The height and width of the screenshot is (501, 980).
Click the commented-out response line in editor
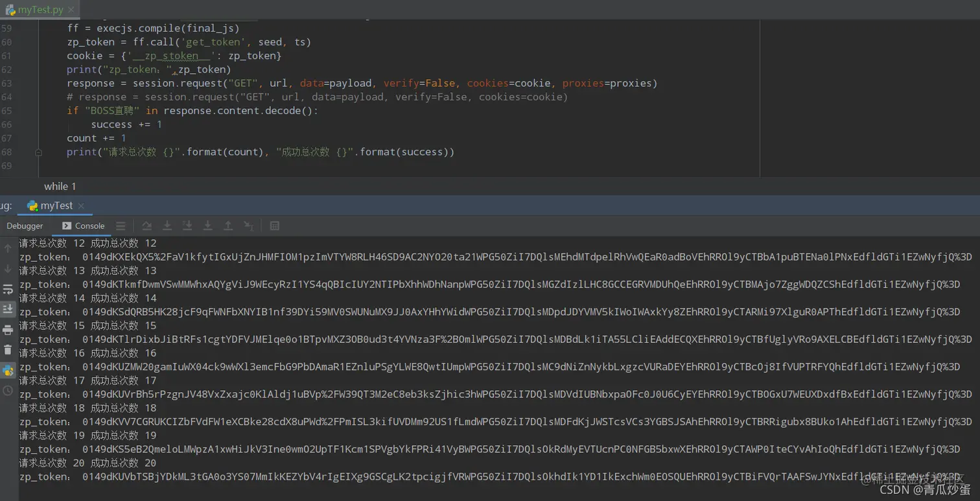coord(317,97)
